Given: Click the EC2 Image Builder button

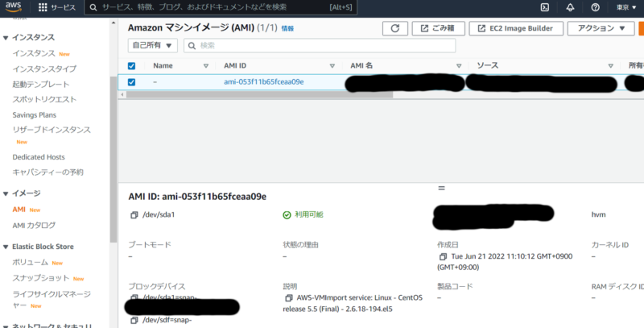Looking at the screenshot, I should point(515,28).
